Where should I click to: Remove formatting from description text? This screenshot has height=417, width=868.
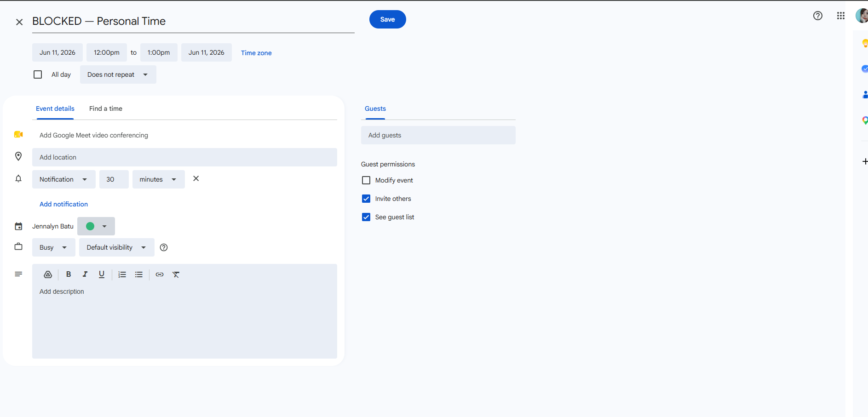coord(176,274)
